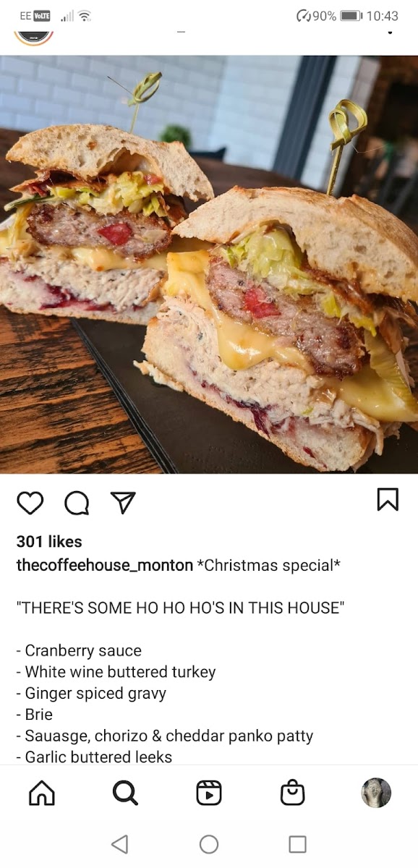Like the post with the heart icon
Image resolution: width=418 pixels, height=868 pixels.
pyautogui.click(x=30, y=501)
